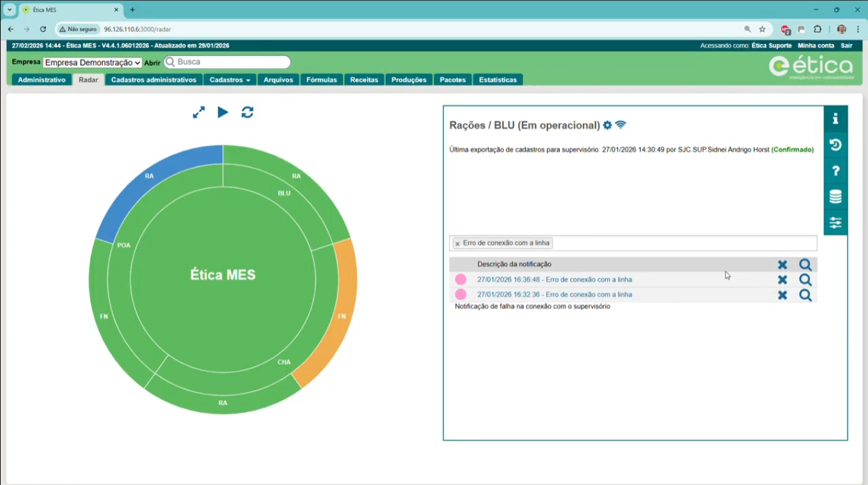Inspect the 16:32:36 notification with magnifier
This screenshot has height=485, width=868.
pyautogui.click(x=805, y=295)
